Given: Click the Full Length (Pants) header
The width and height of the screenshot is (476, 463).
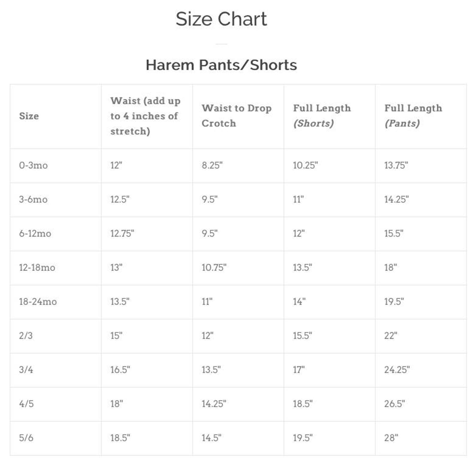Looking at the screenshot, I should 413,116.
